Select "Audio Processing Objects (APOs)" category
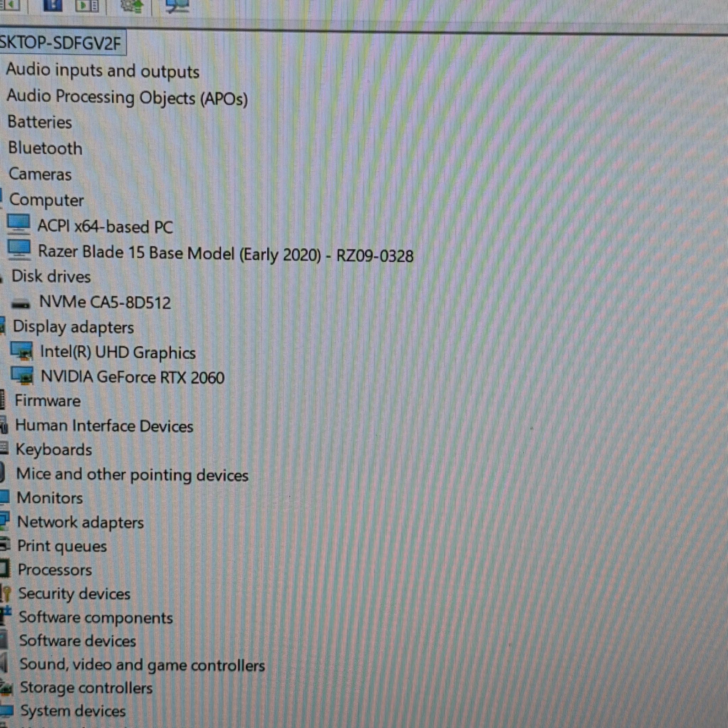The width and height of the screenshot is (728, 728). pyautogui.click(x=127, y=98)
